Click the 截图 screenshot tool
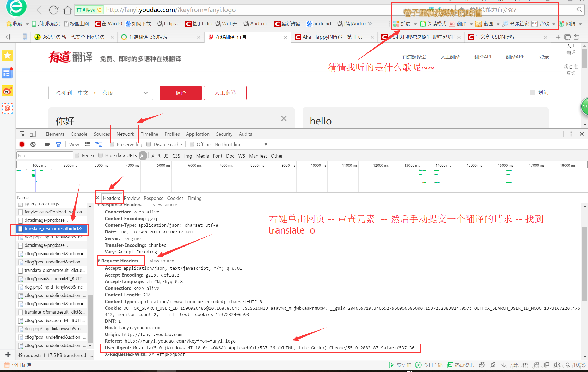The width and height of the screenshot is (588, 372). coord(484,24)
